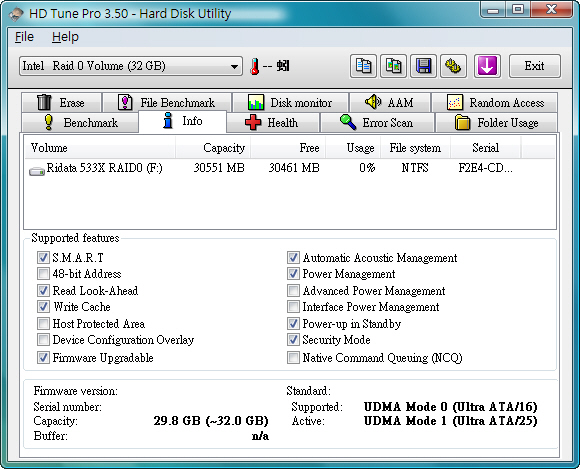The height and width of the screenshot is (469, 580).
Task: Click the UDMA Mode 1 (Ultra ATA/25) value
Action: [451, 421]
